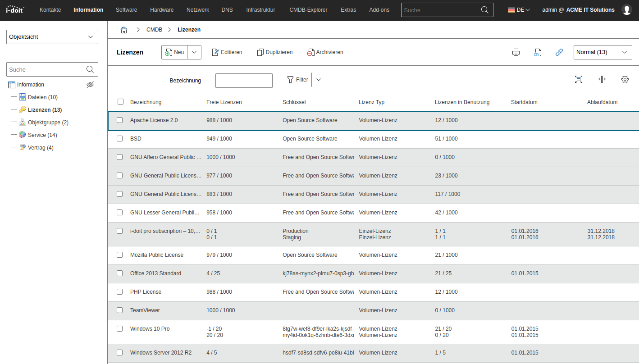Image resolution: width=639 pixels, height=364 pixels.
Task: Click the blue link icon
Action: click(x=559, y=52)
